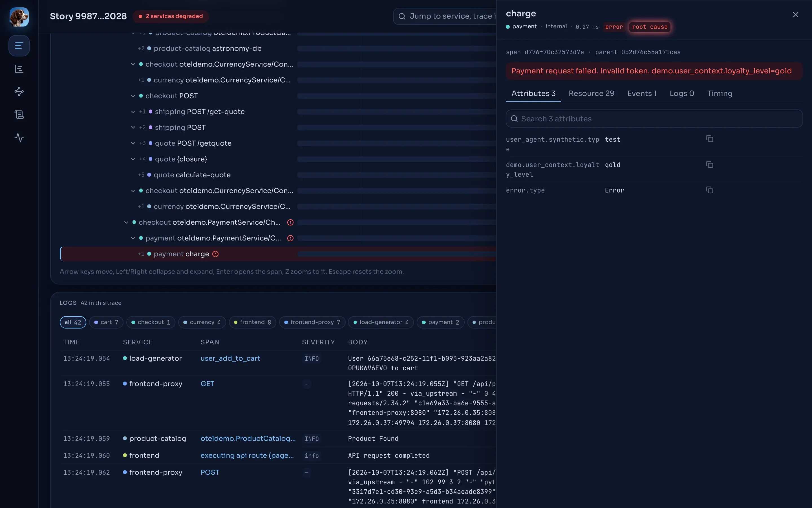Image resolution: width=812 pixels, height=508 pixels.
Task: Copy the demo.user_context.loyalty_level value
Action: pyautogui.click(x=709, y=165)
